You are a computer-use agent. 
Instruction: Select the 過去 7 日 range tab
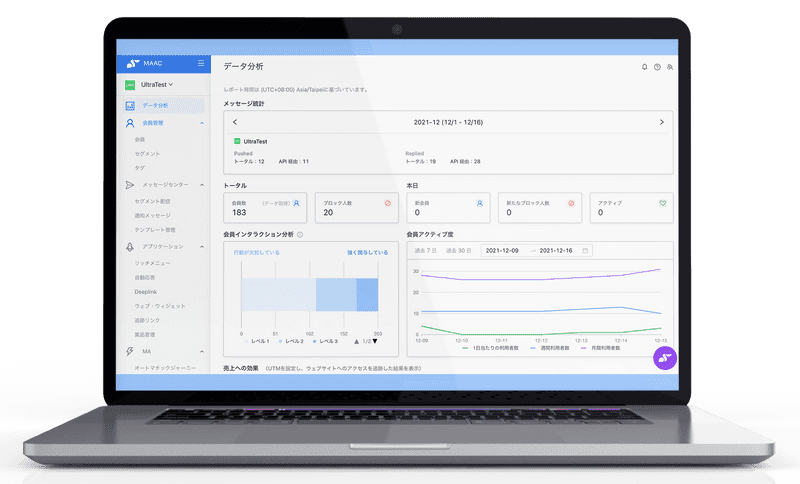pos(426,250)
